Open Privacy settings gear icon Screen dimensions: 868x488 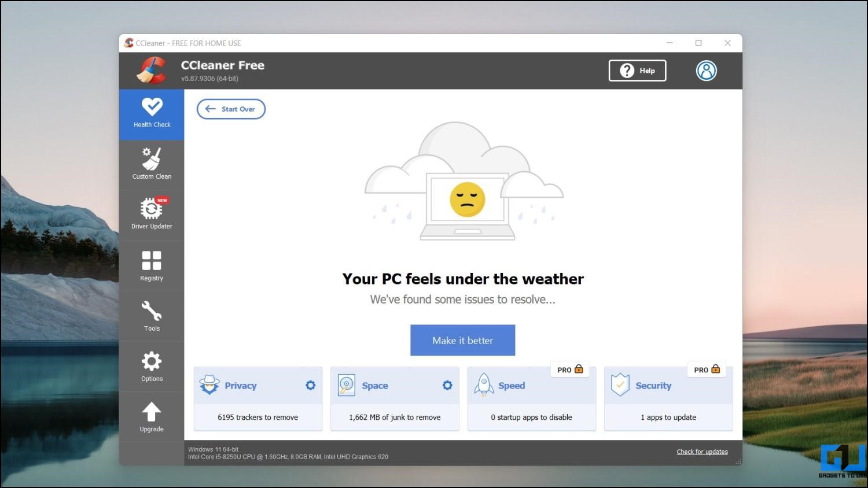[311, 385]
